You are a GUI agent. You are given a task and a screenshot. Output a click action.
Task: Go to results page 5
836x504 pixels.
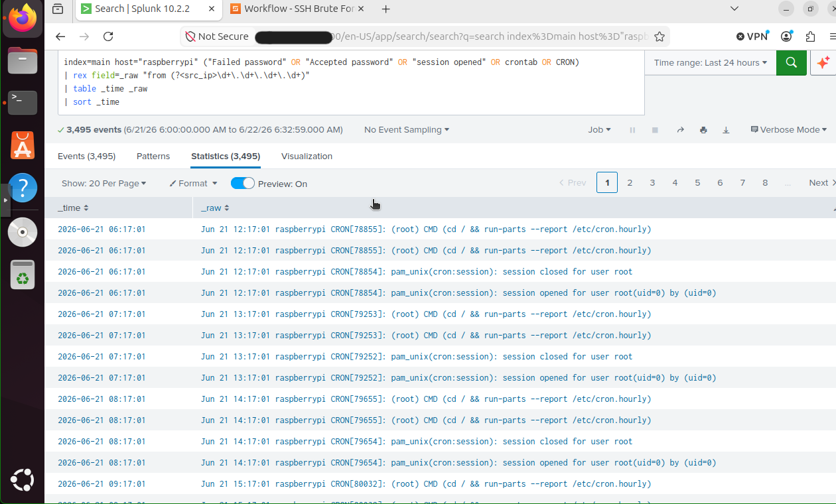click(x=697, y=182)
